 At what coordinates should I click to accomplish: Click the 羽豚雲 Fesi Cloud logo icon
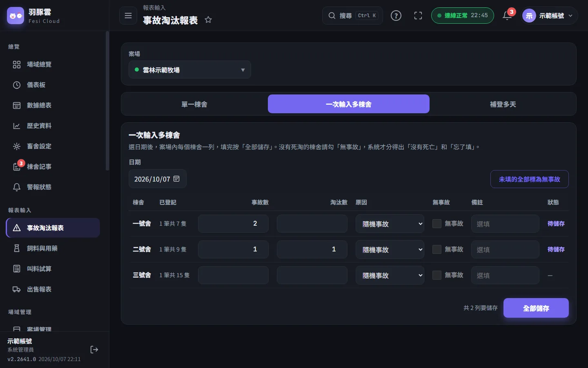coord(16,16)
